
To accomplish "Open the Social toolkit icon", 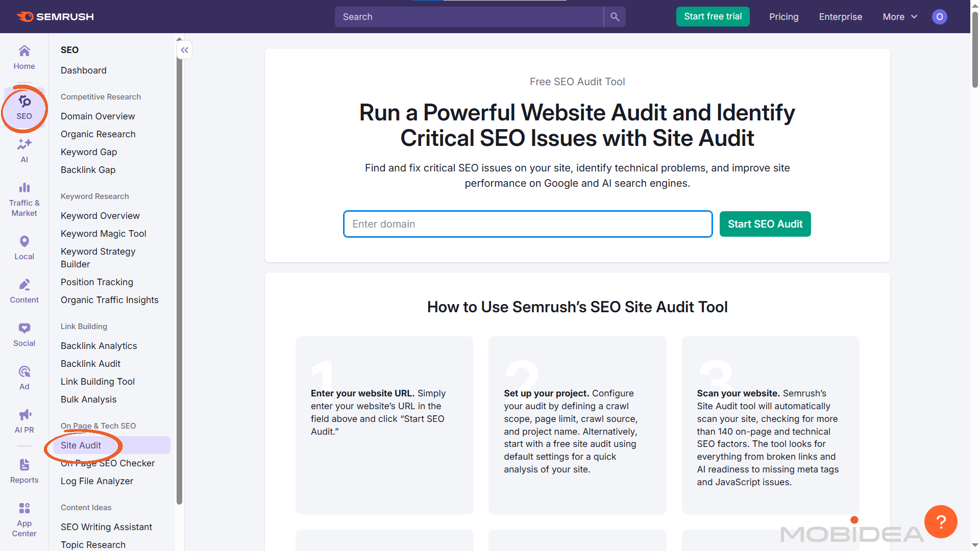I will coord(24,333).
